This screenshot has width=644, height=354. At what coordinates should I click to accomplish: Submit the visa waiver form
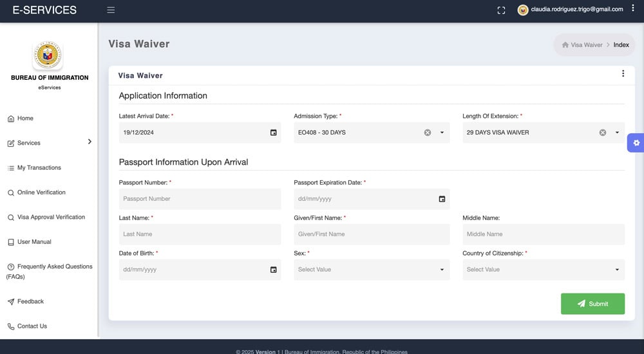(592, 304)
